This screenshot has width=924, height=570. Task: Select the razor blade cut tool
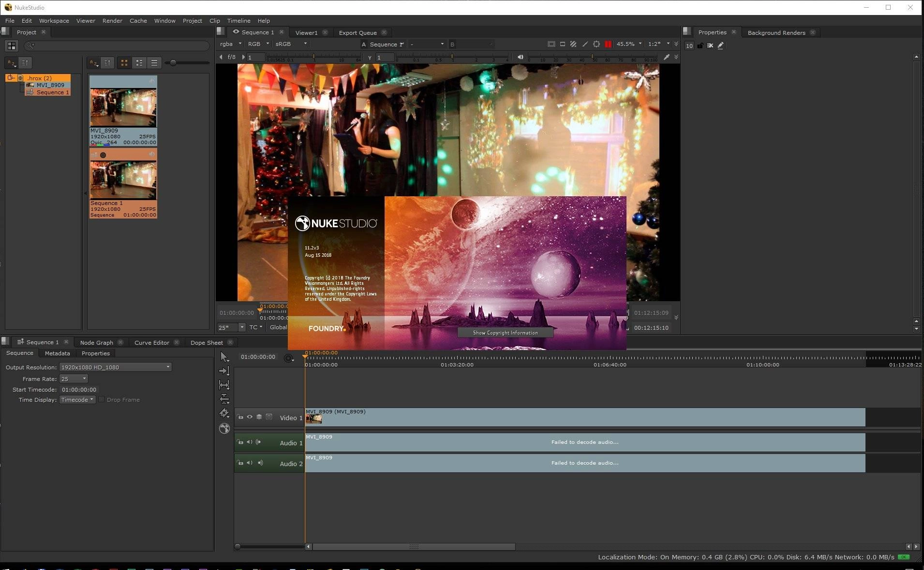tap(224, 413)
